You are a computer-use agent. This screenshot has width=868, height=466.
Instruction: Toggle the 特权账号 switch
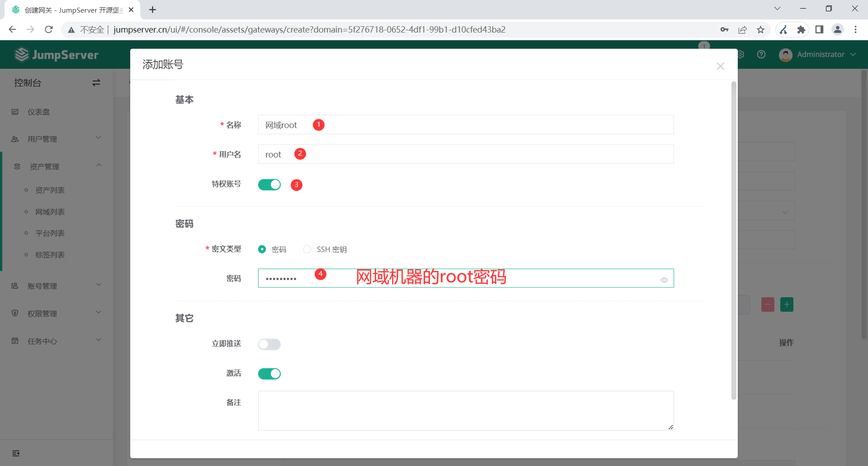pos(269,185)
